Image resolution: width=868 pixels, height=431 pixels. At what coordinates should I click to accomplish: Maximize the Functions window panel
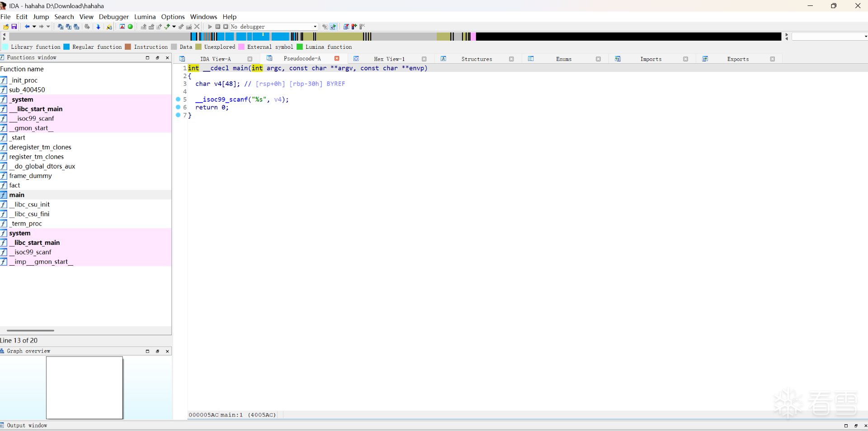tap(147, 58)
